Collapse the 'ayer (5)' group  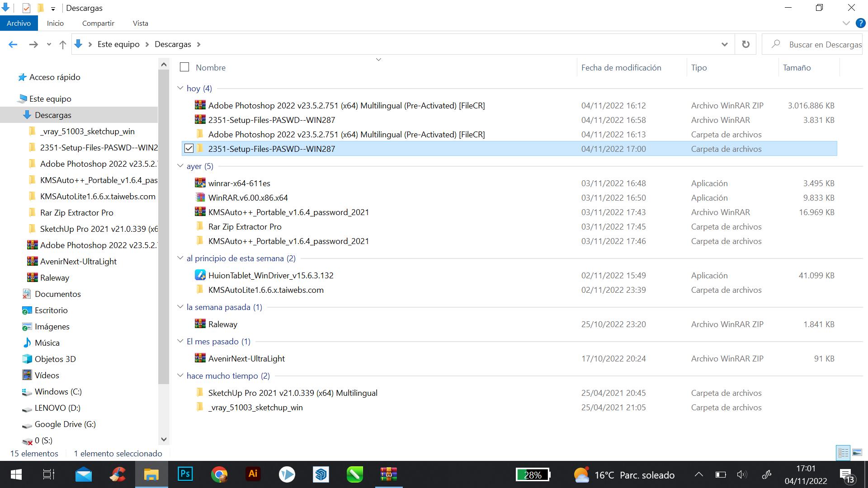coord(180,166)
